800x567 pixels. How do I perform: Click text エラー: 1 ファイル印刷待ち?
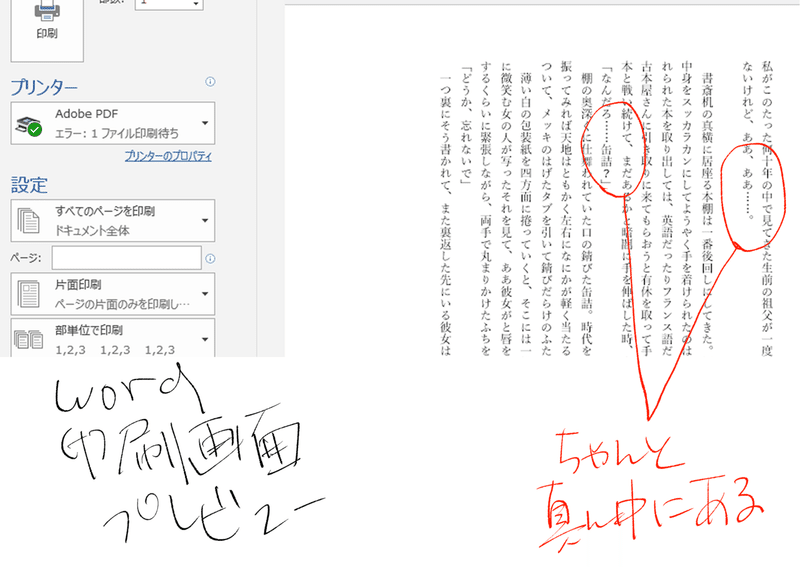[117, 134]
